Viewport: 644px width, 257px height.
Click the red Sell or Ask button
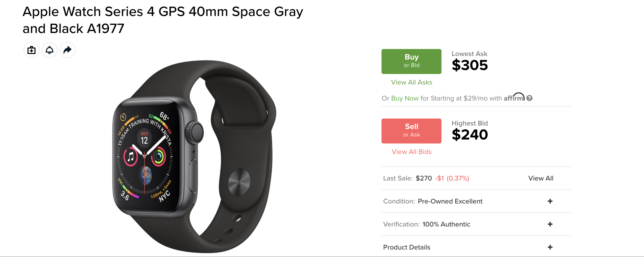[411, 131]
